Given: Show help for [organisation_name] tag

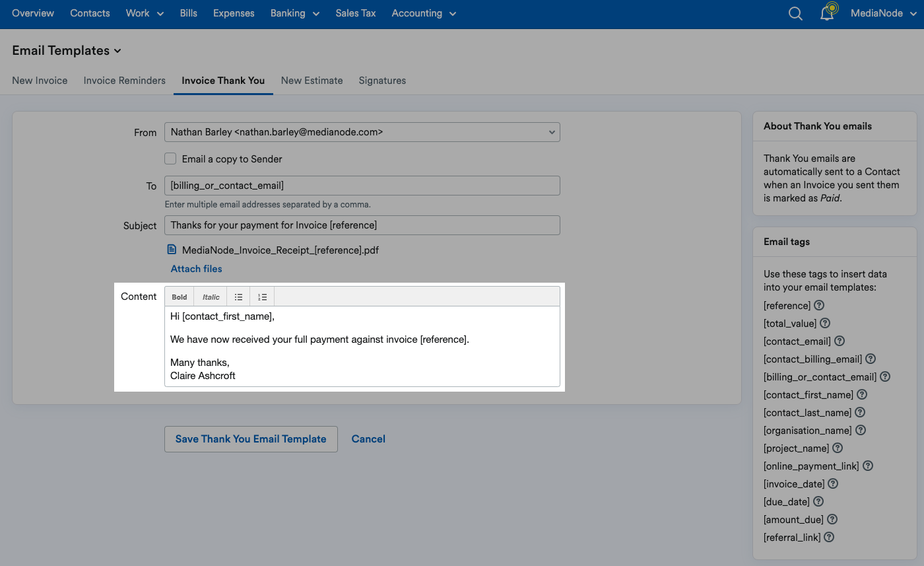Looking at the screenshot, I should (861, 430).
